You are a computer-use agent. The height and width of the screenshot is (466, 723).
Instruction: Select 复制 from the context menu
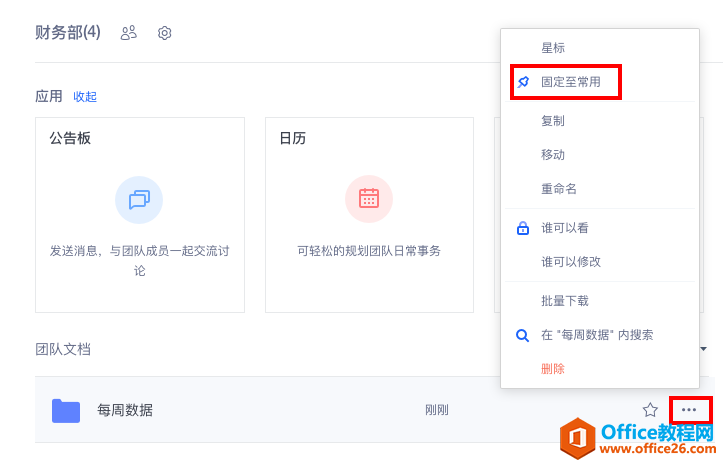[553, 121]
